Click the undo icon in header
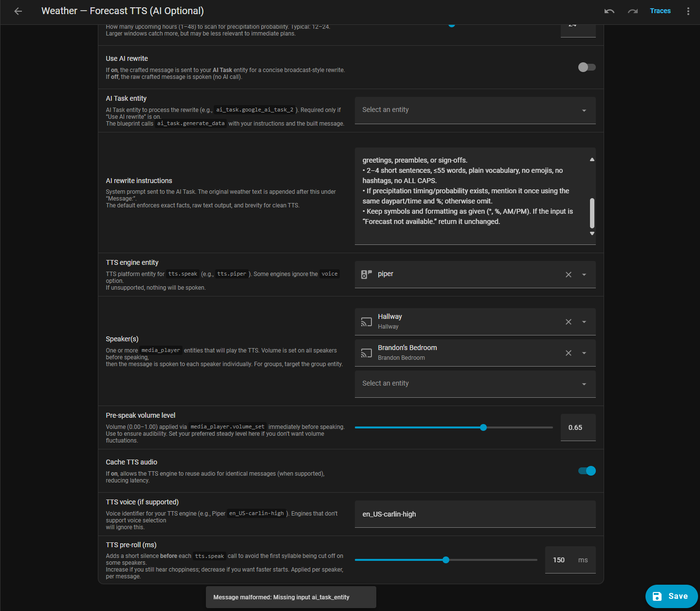Viewport: 700px width, 611px height. [609, 11]
